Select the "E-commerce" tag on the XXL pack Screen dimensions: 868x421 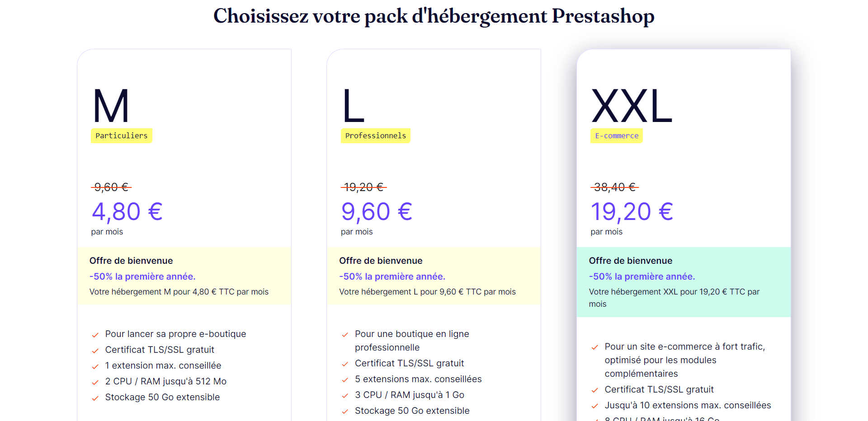pos(616,136)
